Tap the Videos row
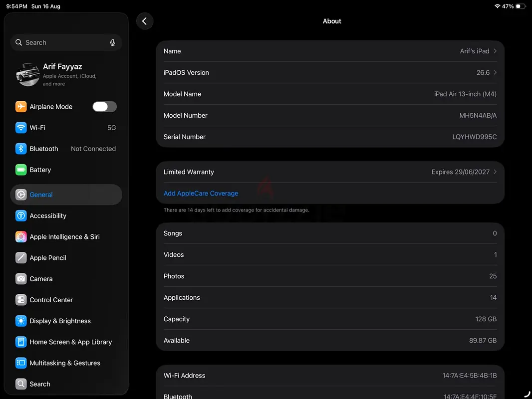 coord(330,254)
